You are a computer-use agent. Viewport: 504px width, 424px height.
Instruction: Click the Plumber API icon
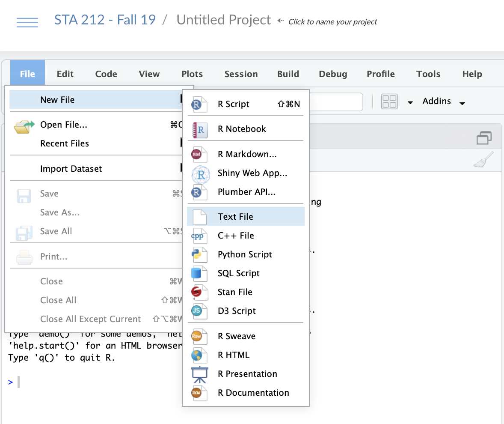199,192
